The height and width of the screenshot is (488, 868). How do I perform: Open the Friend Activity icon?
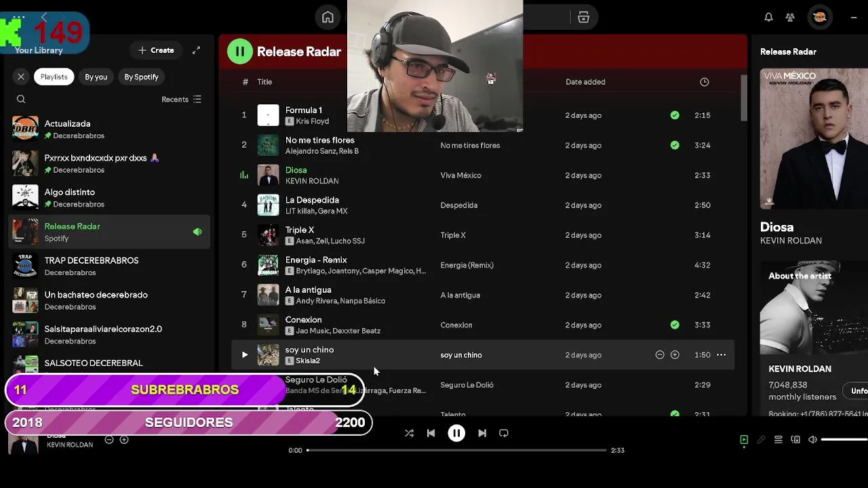tap(790, 18)
